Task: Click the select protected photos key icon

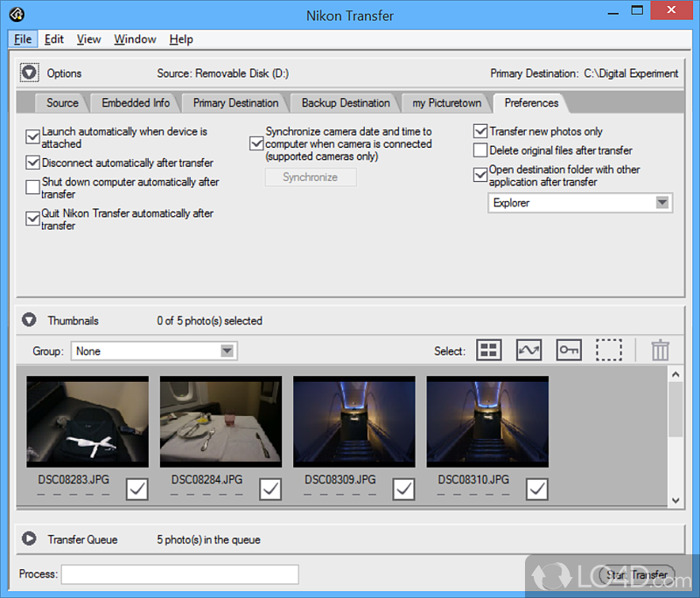Action: (569, 351)
